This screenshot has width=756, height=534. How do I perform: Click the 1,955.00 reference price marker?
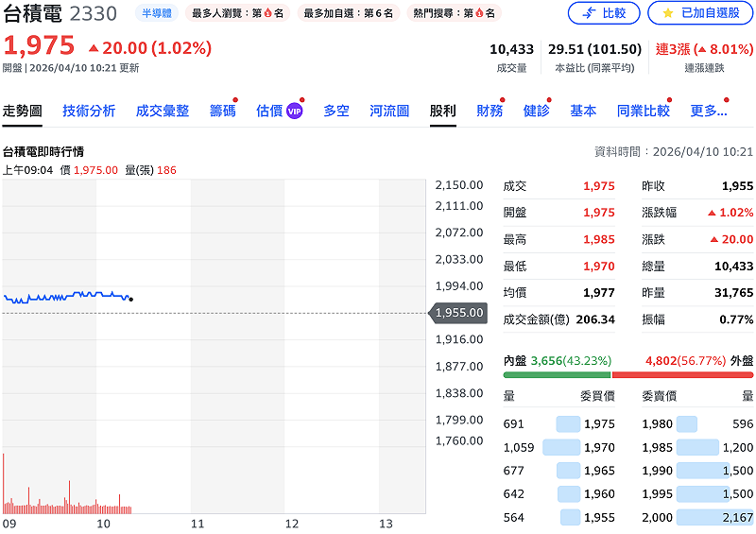(459, 313)
